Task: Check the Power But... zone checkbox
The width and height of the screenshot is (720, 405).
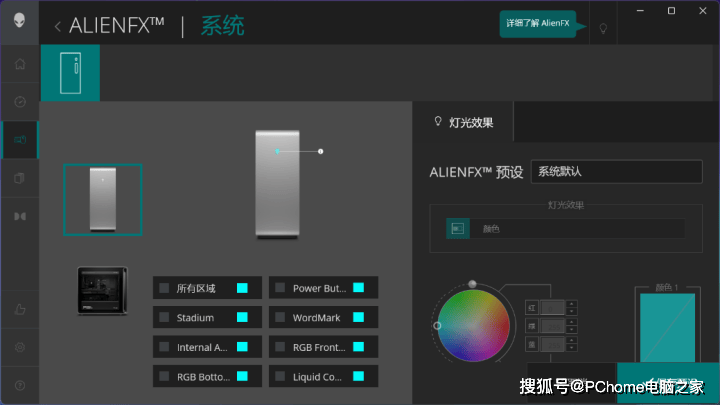Action: point(280,288)
